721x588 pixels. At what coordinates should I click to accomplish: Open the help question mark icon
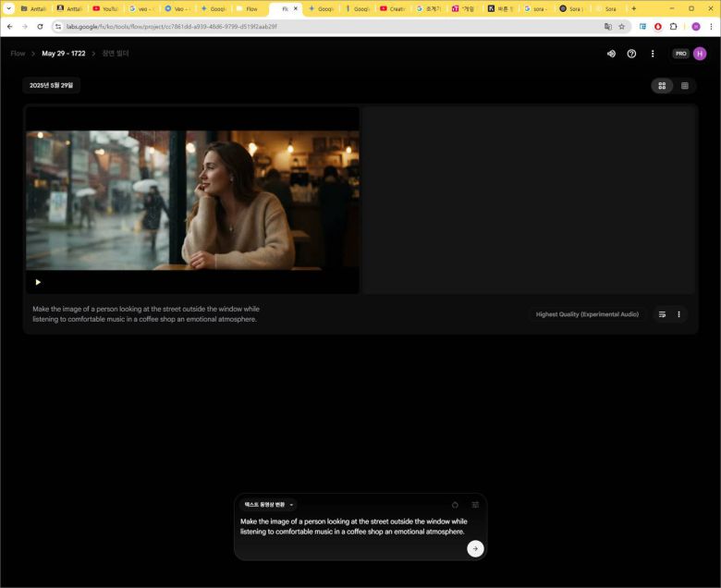pos(631,54)
